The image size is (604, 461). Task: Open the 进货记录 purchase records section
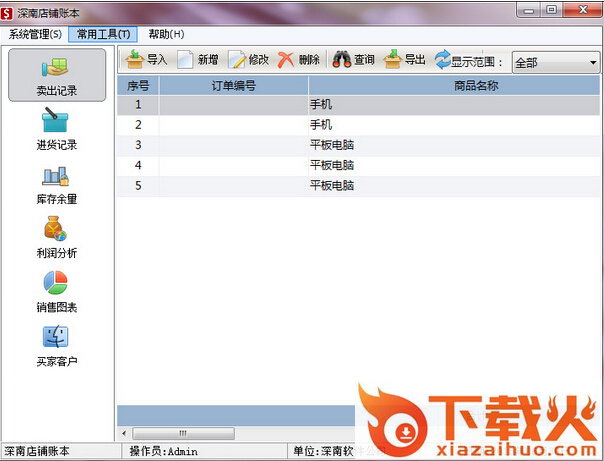(56, 130)
